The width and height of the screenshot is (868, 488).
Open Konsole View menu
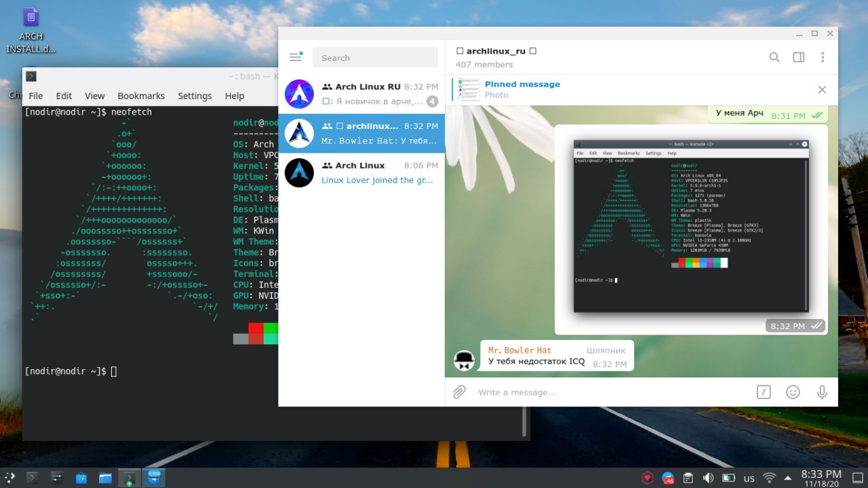click(94, 96)
